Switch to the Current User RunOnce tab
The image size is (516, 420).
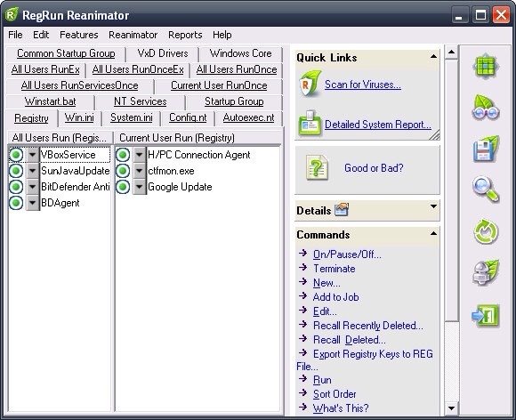pyautogui.click(x=219, y=85)
